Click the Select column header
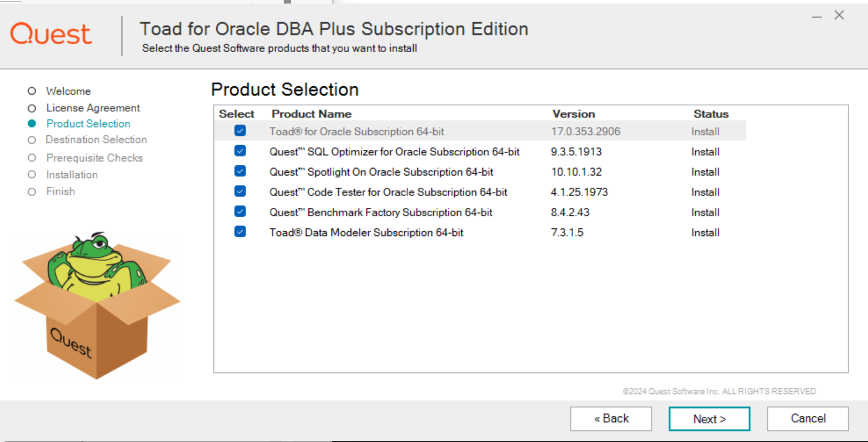 (237, 114)
